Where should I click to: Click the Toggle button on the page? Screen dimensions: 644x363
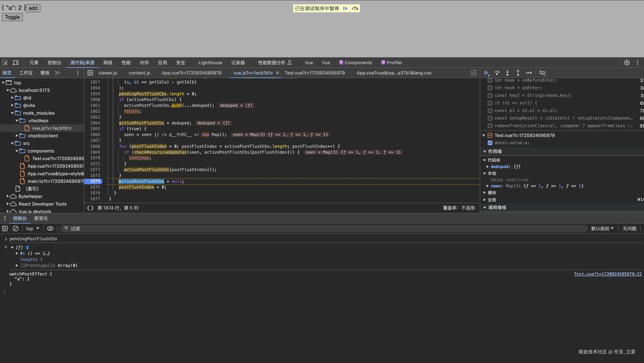tap(12, 17)
